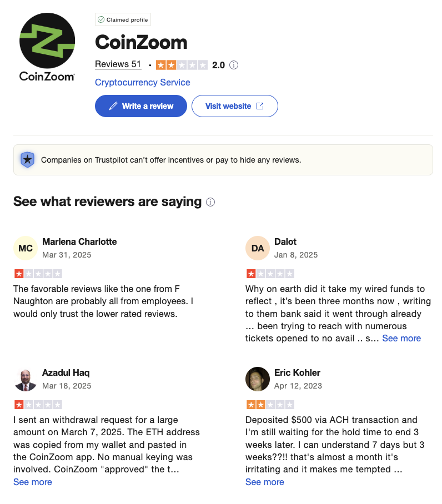
Task: Click Dalot's DA avatar circle
Action: (258, 248)
